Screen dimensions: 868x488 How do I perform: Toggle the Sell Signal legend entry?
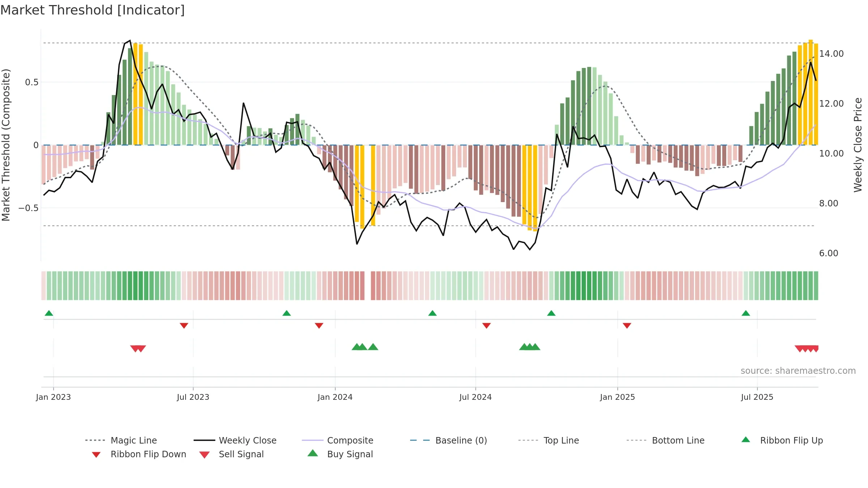click(231, 454)
